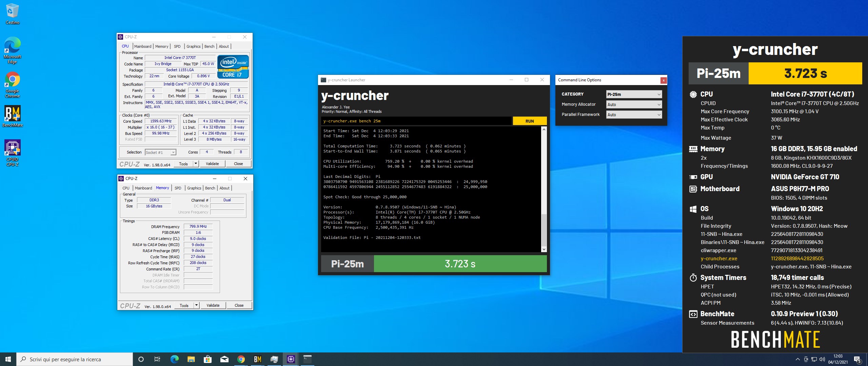Click Tools button in lower CPU-Z window

184,305
